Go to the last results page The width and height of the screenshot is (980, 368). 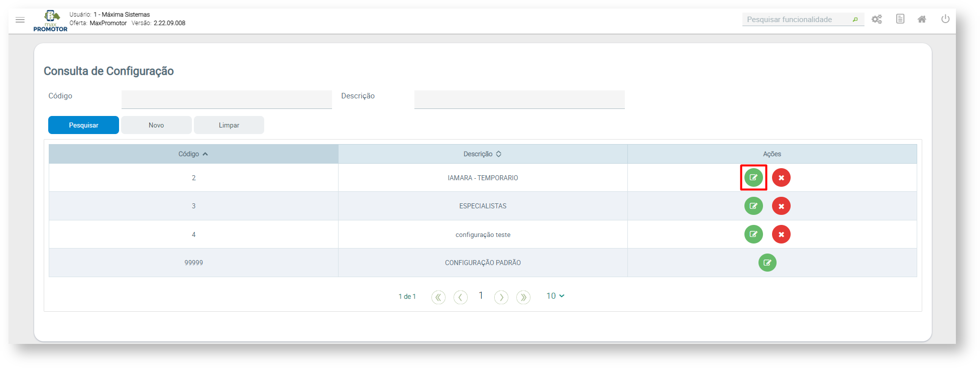[523, 297]
